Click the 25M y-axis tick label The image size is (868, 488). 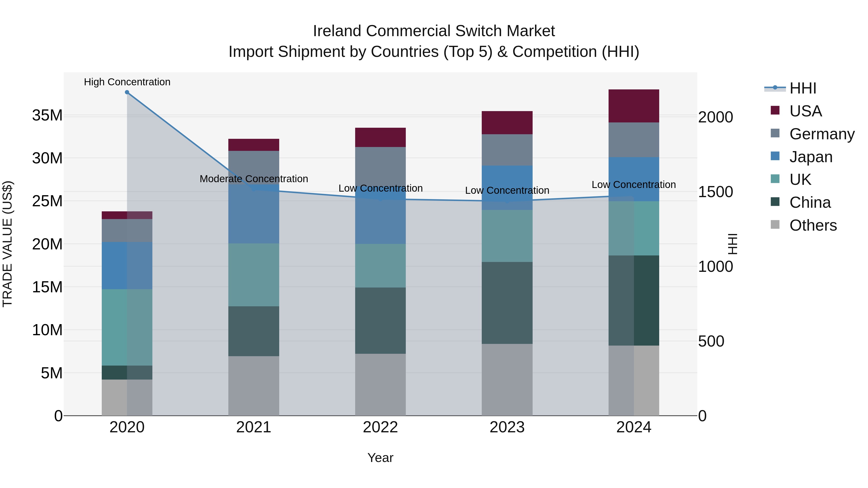(47, 201)
